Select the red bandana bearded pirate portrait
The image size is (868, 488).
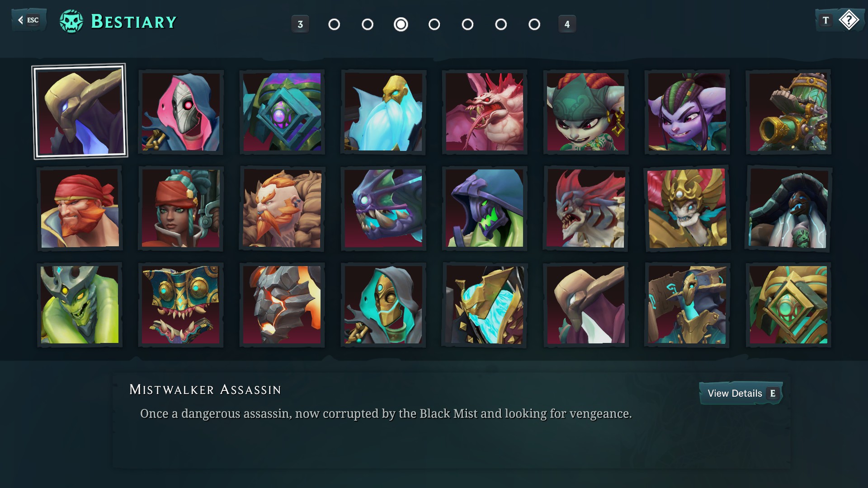point(80,208)
